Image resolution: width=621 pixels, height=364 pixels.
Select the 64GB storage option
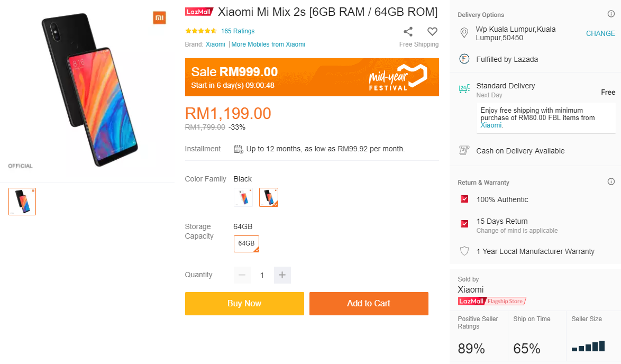[246, 243]
